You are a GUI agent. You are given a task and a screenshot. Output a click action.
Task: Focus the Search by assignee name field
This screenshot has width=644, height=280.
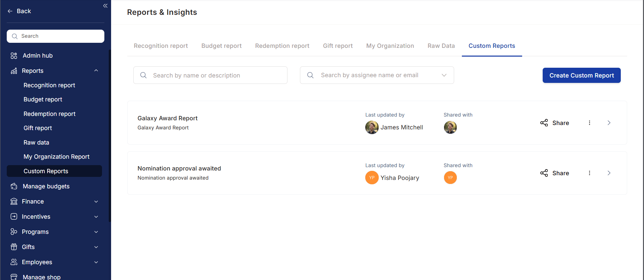[x=377, y=75]
